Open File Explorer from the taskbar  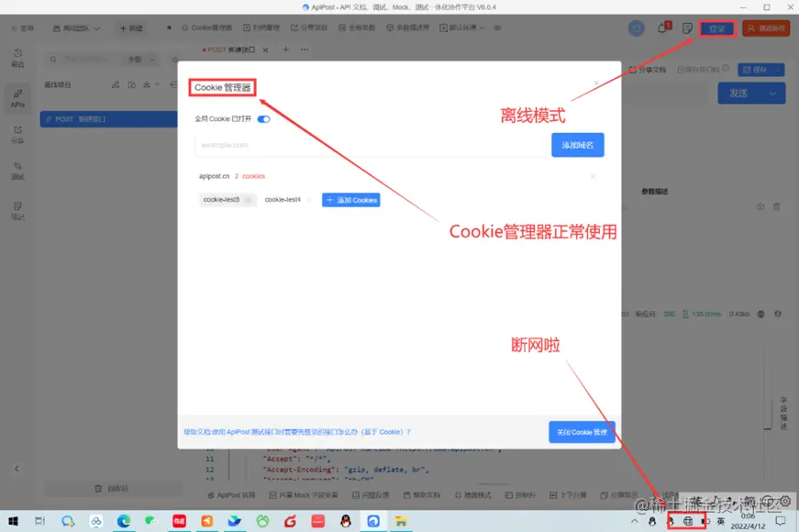tap(401, 521)
